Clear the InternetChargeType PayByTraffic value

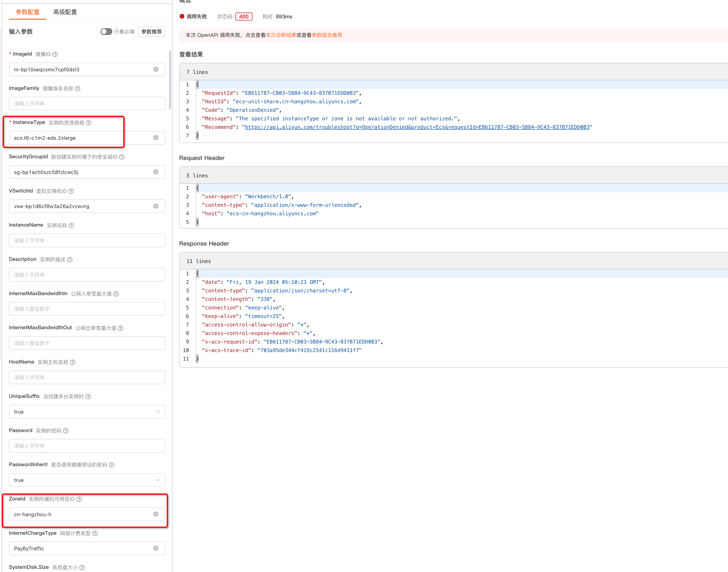point(156,548)
